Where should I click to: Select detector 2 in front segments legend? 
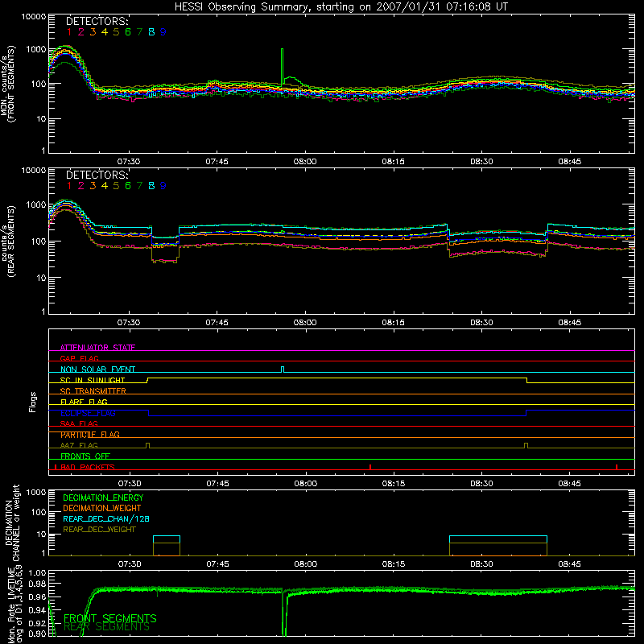coord(81,32)
